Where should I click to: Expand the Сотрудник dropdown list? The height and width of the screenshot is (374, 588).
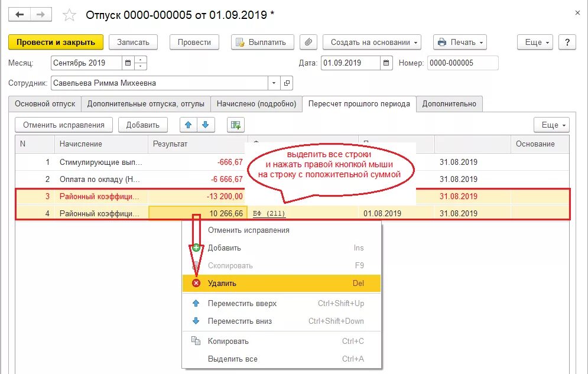(274, 83)
